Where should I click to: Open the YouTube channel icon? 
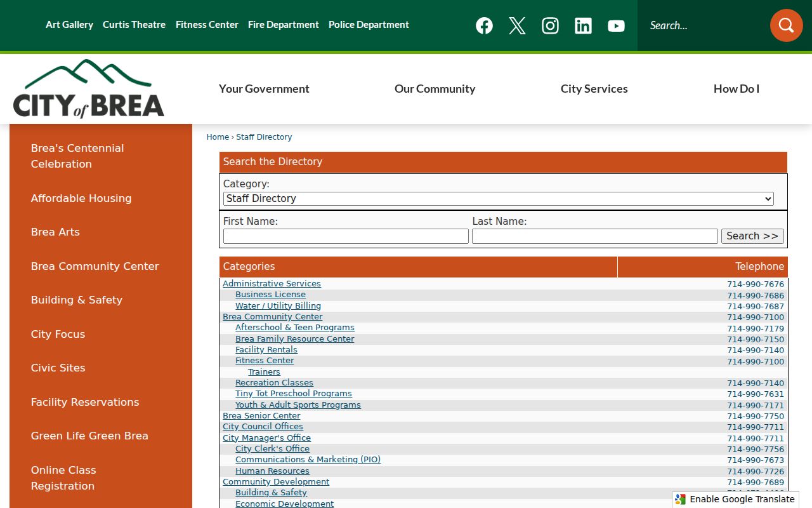pyautogui.click(x=616, y=25)
